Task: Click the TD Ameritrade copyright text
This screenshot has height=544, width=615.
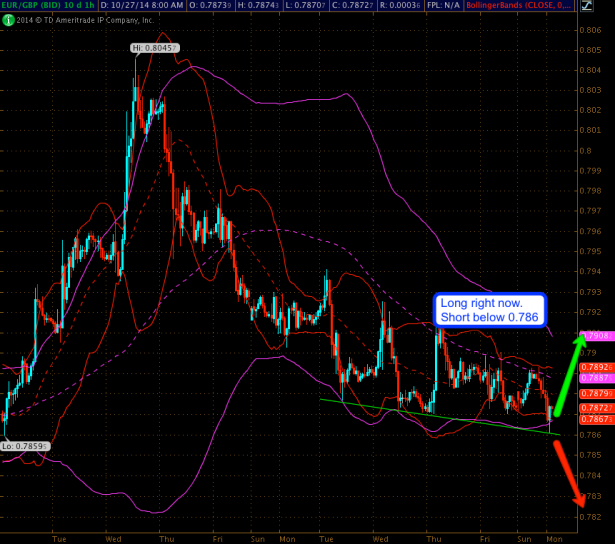Action: coord(83,19)
